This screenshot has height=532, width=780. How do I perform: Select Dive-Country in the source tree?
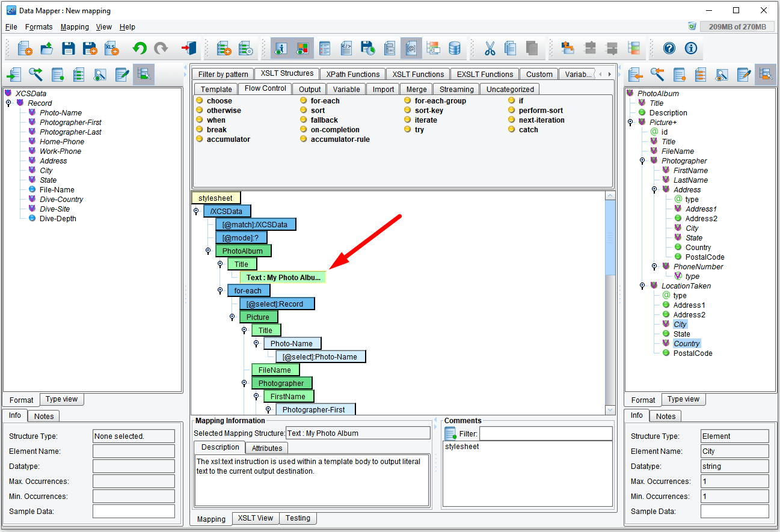pyautogui.click(x=61, y=200)
